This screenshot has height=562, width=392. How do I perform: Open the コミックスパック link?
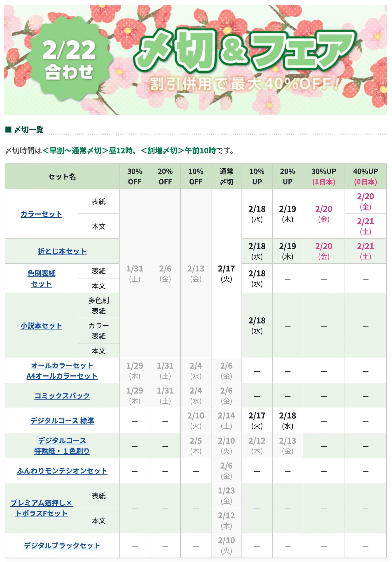pos(62,396)
